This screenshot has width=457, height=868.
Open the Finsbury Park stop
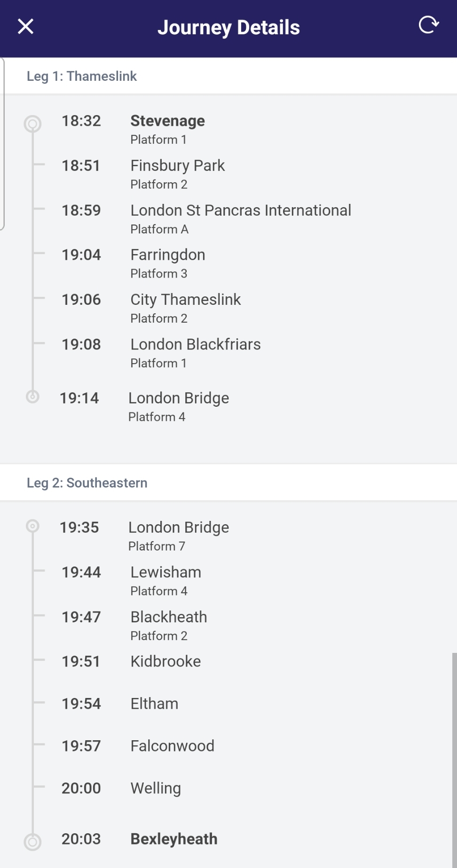[177, 166]
